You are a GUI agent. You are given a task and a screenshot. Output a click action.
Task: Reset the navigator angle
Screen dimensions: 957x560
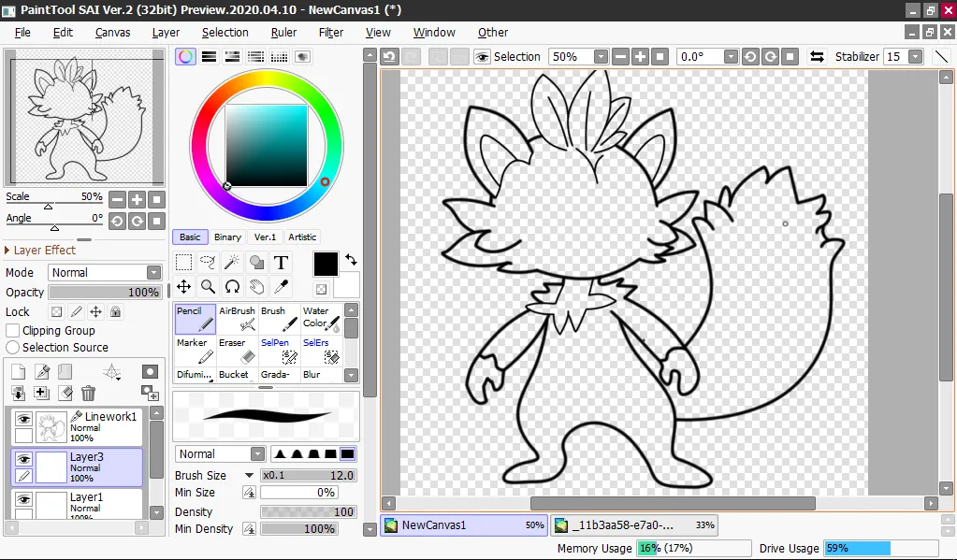(157, 221)
